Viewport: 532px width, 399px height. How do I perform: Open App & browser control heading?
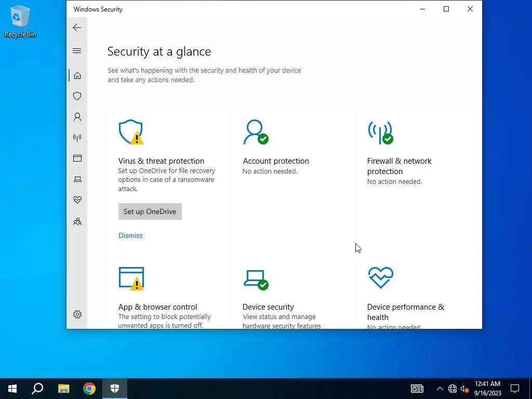coord(158,307)
